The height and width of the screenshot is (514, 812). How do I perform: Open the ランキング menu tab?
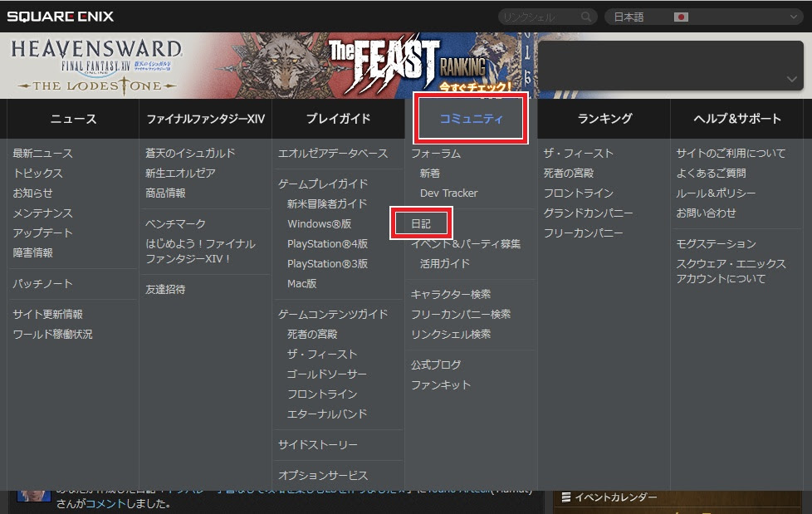point(604,119)
